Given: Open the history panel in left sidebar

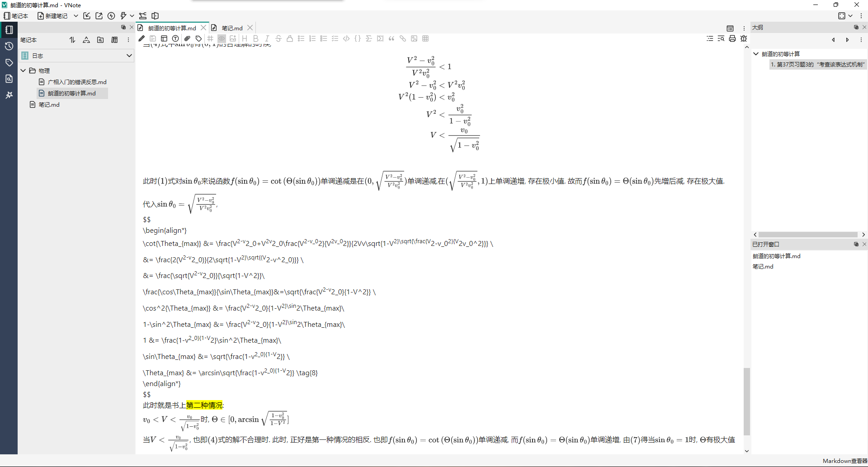Looking at the screenshot, I should coord(9,46).
